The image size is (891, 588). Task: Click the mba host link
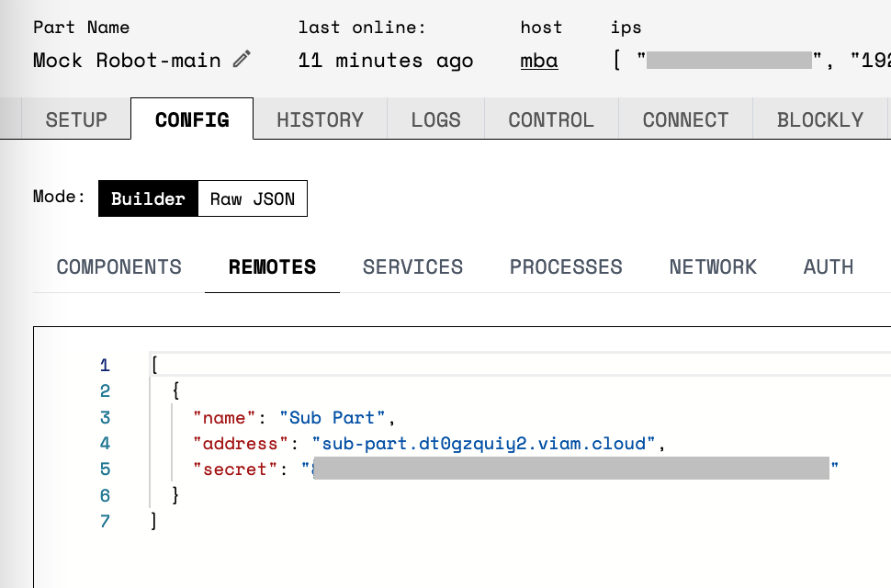coord(538,61)
